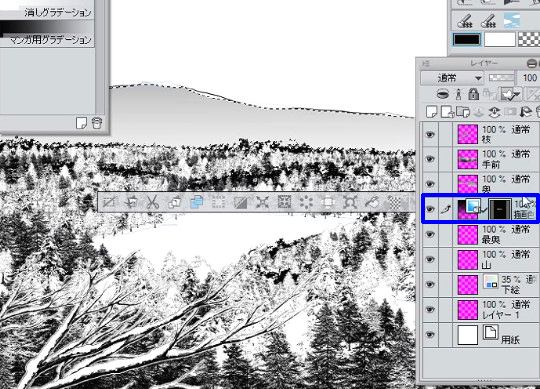540x389 pixels.
Task: Click Fill bucket icon in selection launcher
Action: (x=372, y=202)
